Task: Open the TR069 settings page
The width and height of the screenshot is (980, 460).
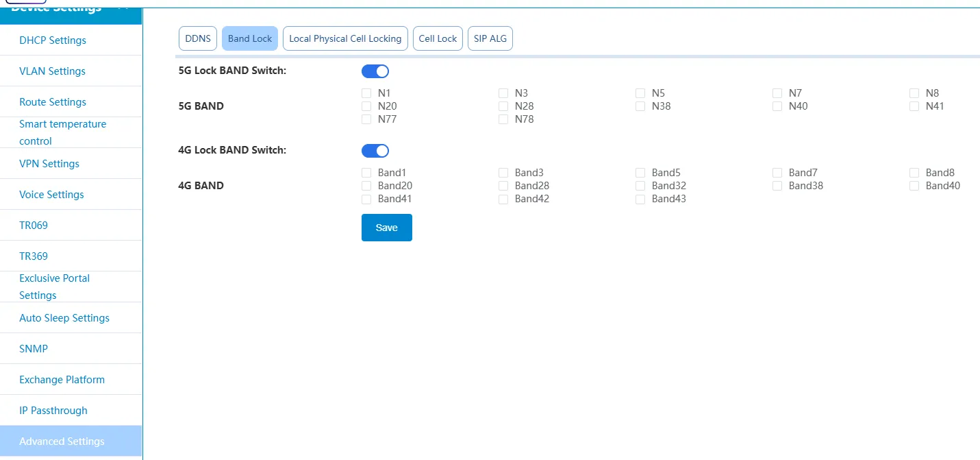Action: pos(34,226)
